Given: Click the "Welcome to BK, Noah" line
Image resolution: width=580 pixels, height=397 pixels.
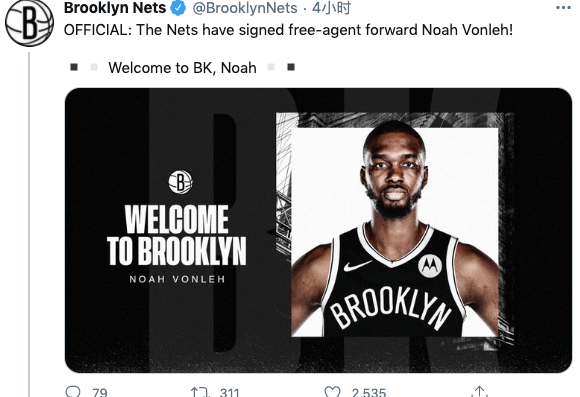Looking at the screenshot, I should click(182, 68).
